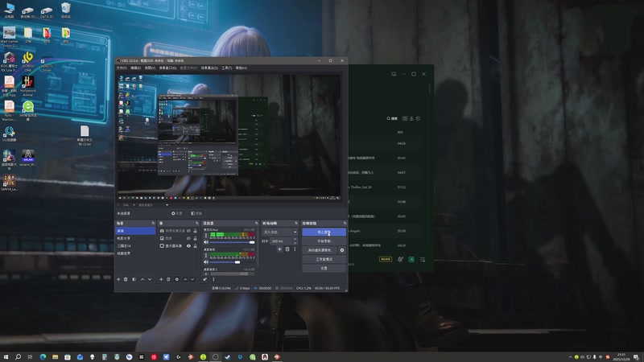Open the 工具(T) menu
644x362 pixels.
pos(227,68)
